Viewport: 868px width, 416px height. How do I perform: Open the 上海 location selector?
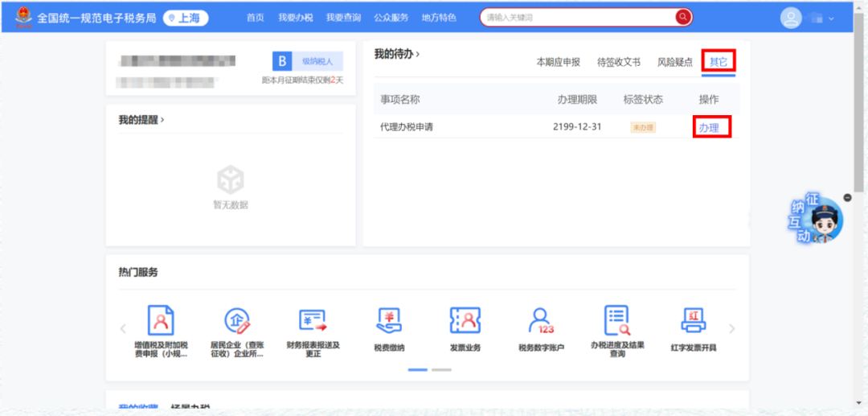(x=186, y=19)
